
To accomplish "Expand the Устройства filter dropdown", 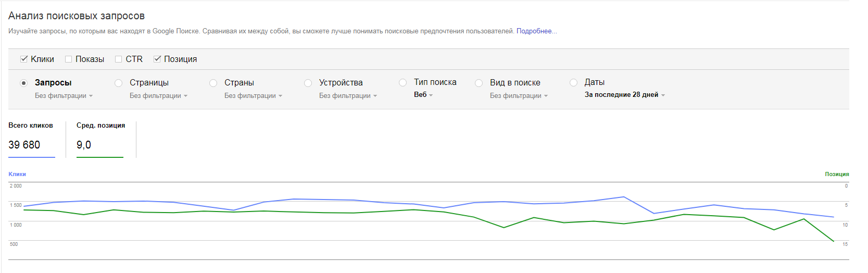I will (x=348, y=96).
